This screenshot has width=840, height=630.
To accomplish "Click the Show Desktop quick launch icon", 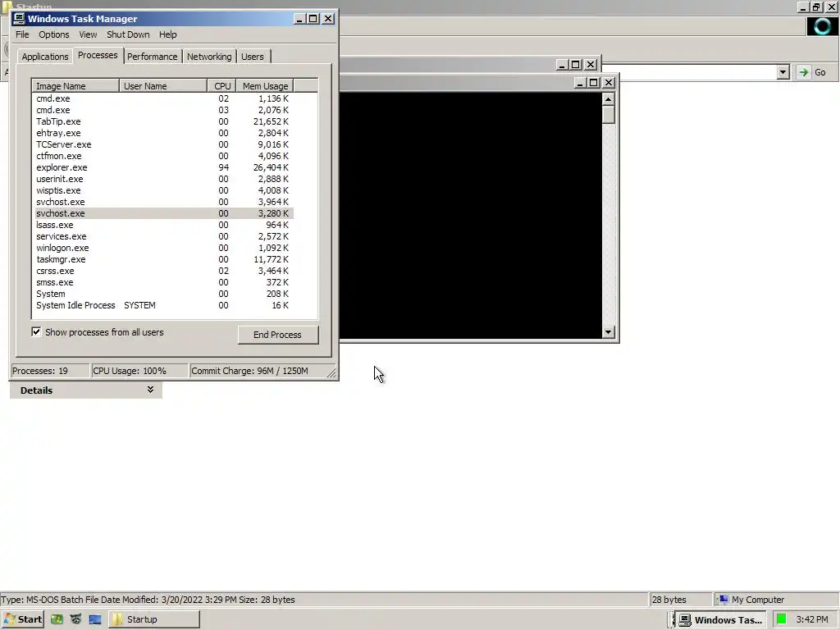I will click(x=95, y=619).
